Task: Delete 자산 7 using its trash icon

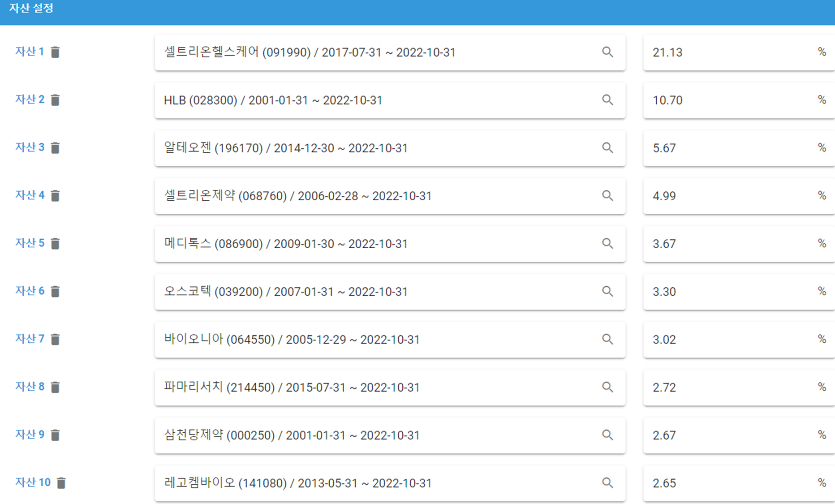Action: (55, 340)
